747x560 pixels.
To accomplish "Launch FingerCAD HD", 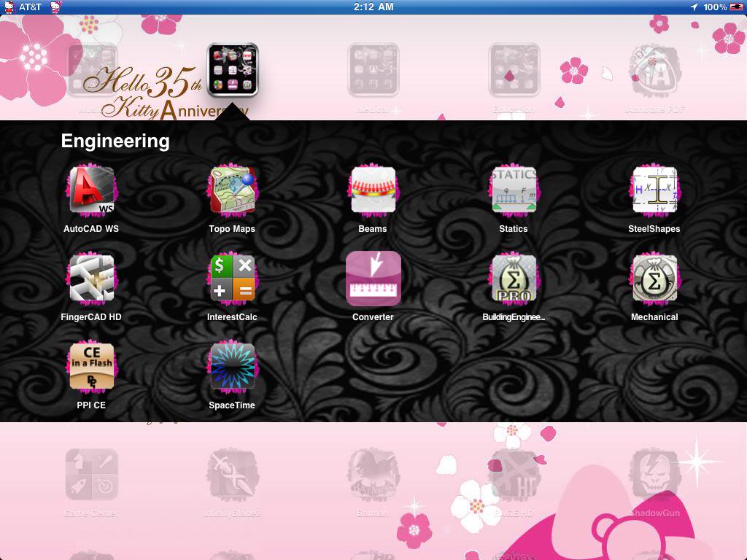I will click(x=91, y=279).
